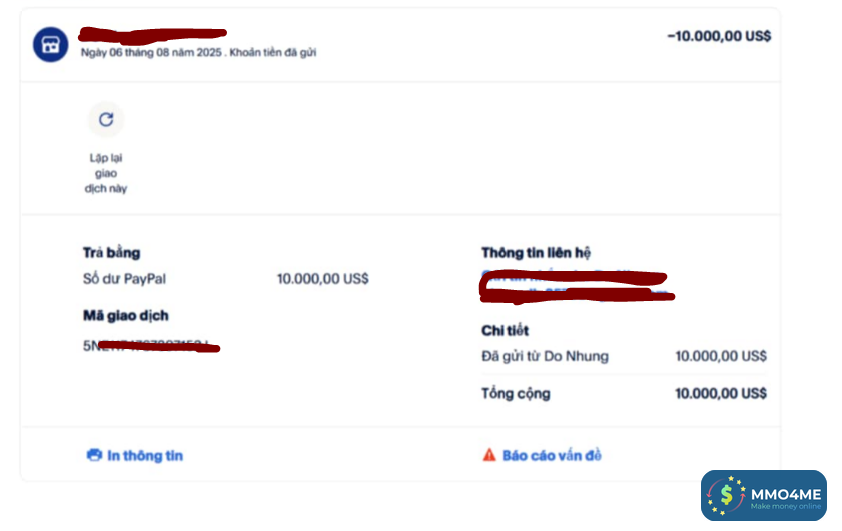842x531 pixels.
Task: Click the −10.000,00 US$ header amount
Action: click(719, 36)
